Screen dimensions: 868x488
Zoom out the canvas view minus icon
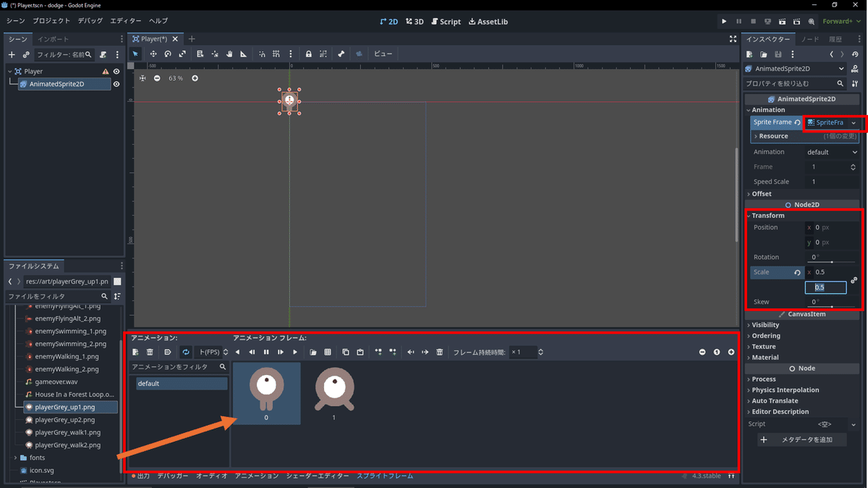[157, 78]
